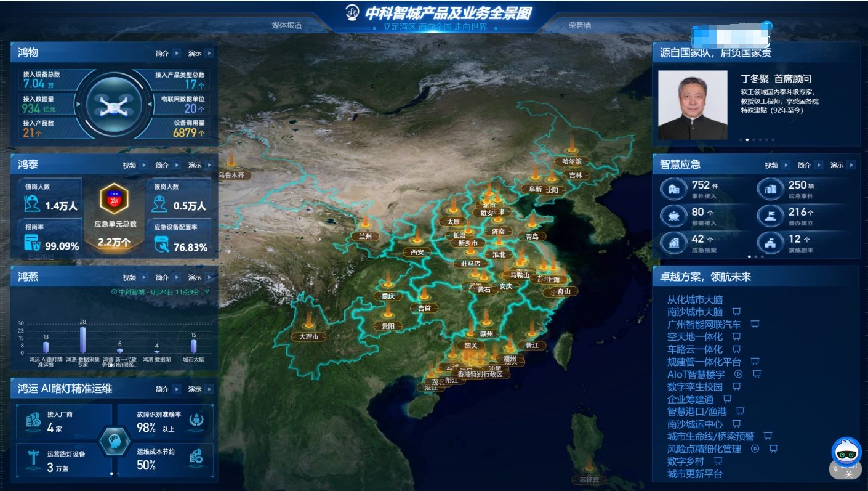Expand the 演示 arrow in the 鸿泰 panel
868x491 pixels.
coord(210,165)
